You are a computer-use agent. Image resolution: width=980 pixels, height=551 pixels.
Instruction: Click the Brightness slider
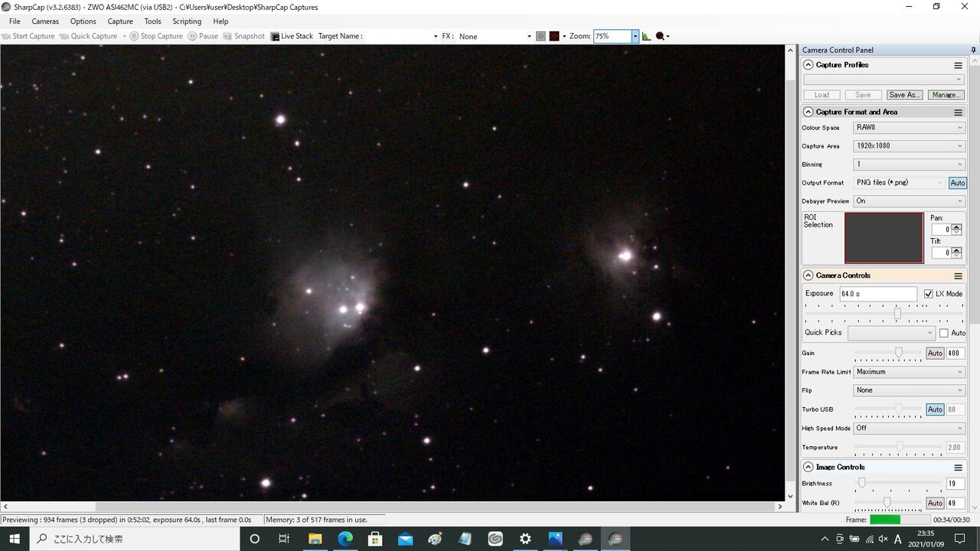point(898,484)
